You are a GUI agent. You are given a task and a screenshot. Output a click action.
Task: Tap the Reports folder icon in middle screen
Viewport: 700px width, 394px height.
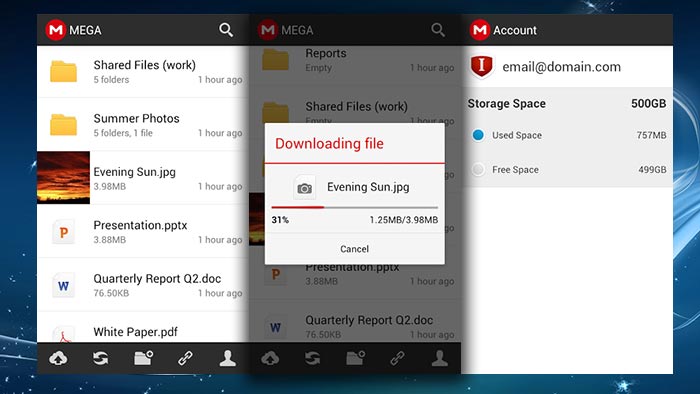(x=275, y=60)
